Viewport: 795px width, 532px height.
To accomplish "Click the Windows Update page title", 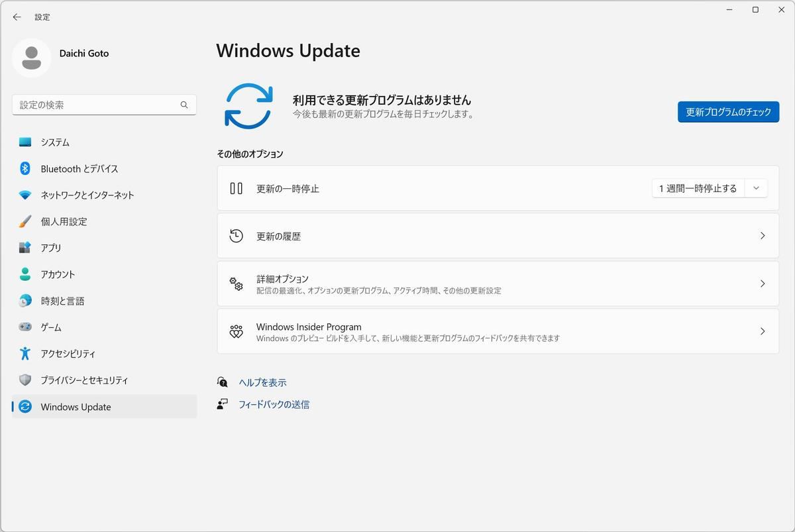I will [288, 51].
